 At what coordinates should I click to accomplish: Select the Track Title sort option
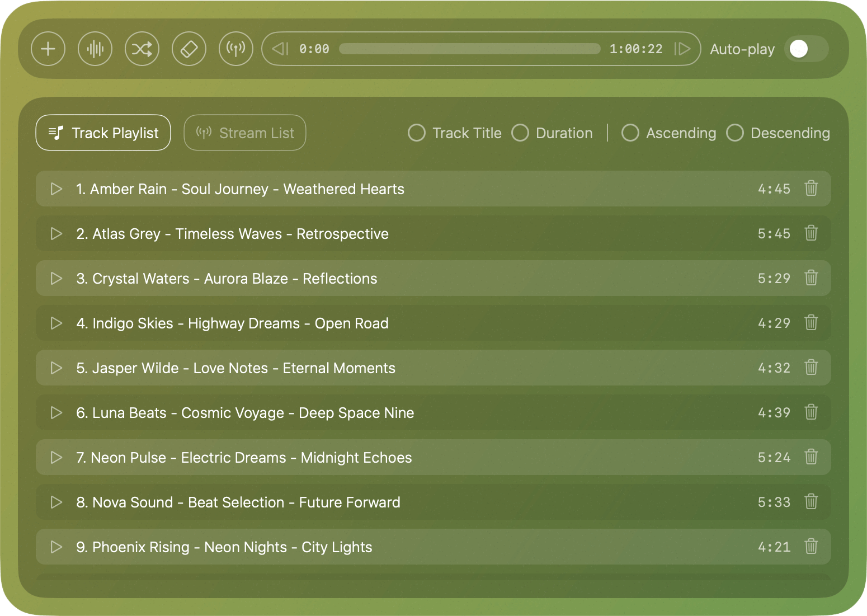[417, 133]
